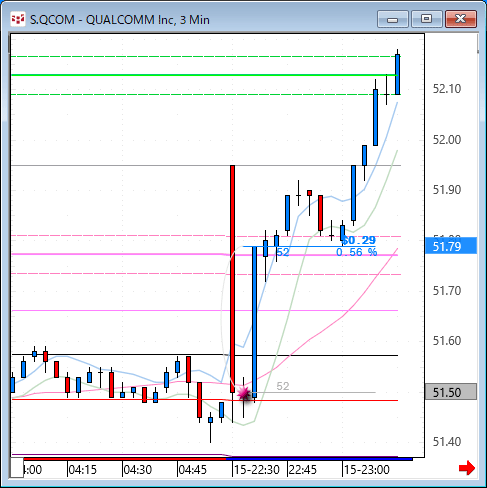Click the gray 52 order quantity label
The image size is (487, 488).
click(x=283, y=386)
